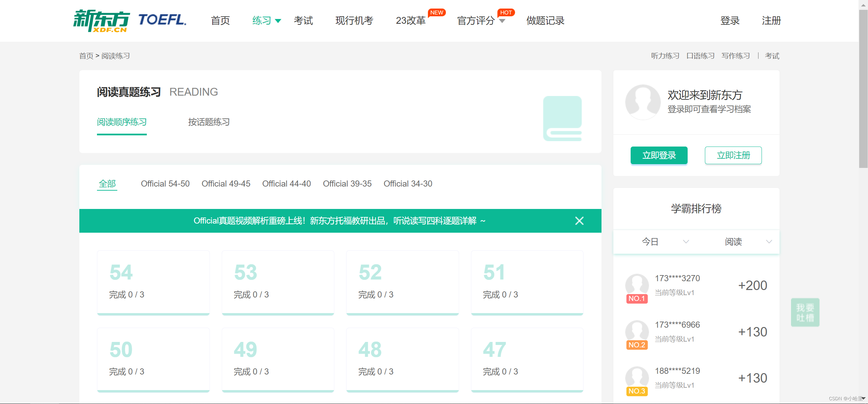Click 注册 in the header
868x404 pixels.
coord(771,21)
